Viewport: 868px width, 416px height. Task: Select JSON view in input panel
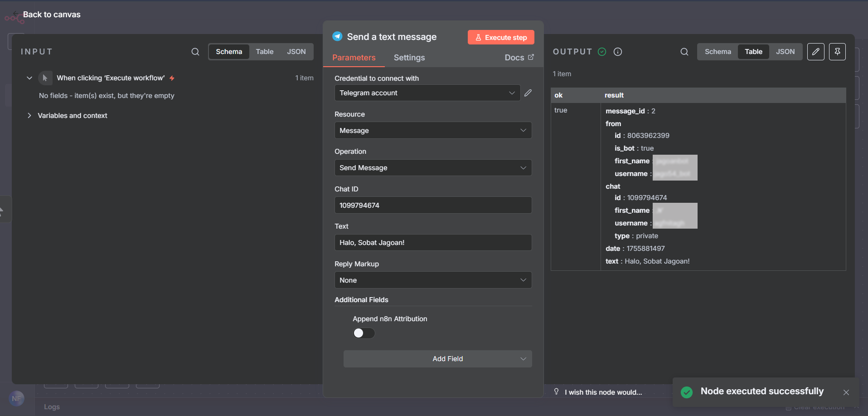[x=296, y=52]
